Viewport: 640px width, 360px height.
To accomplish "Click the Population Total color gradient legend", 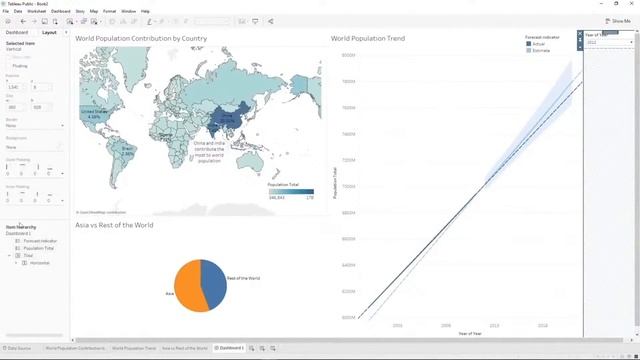I will click(291, 191).
